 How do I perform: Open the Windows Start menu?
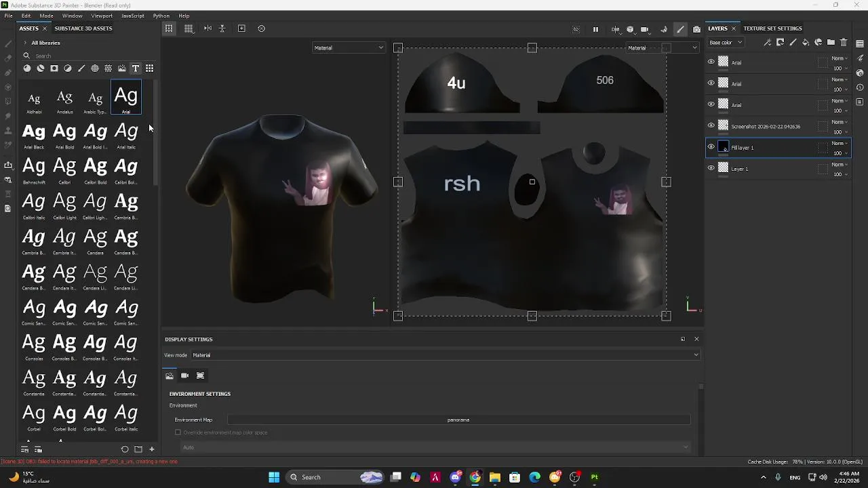pos(274,477)
